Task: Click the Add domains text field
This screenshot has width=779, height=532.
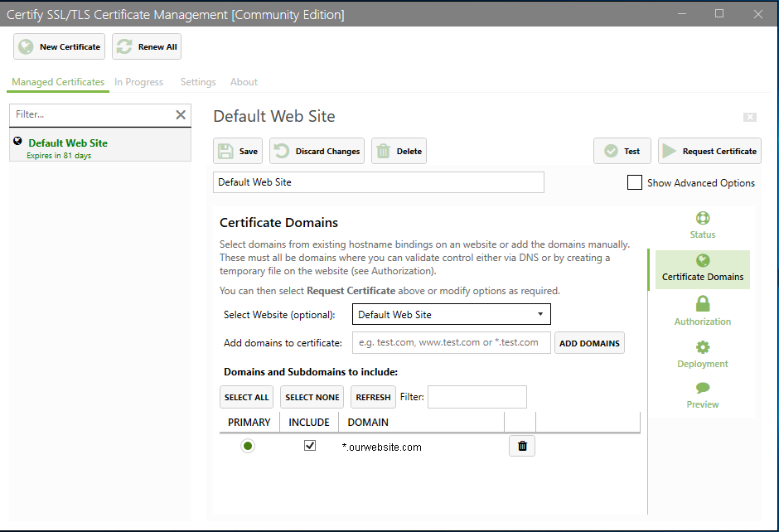Action: 451,343
